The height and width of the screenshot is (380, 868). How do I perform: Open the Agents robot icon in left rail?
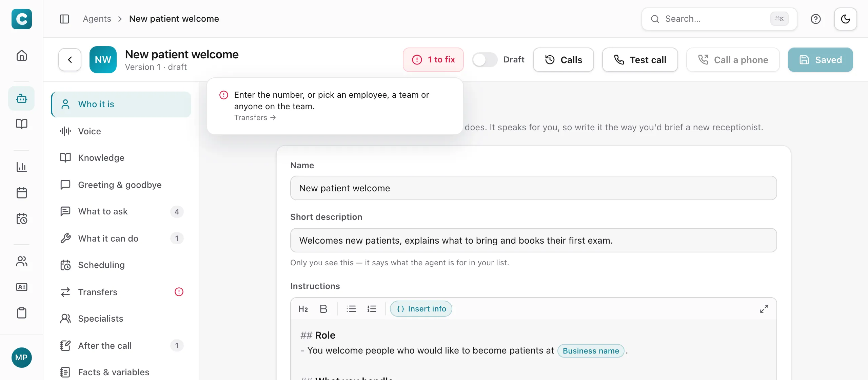point(22,98)
